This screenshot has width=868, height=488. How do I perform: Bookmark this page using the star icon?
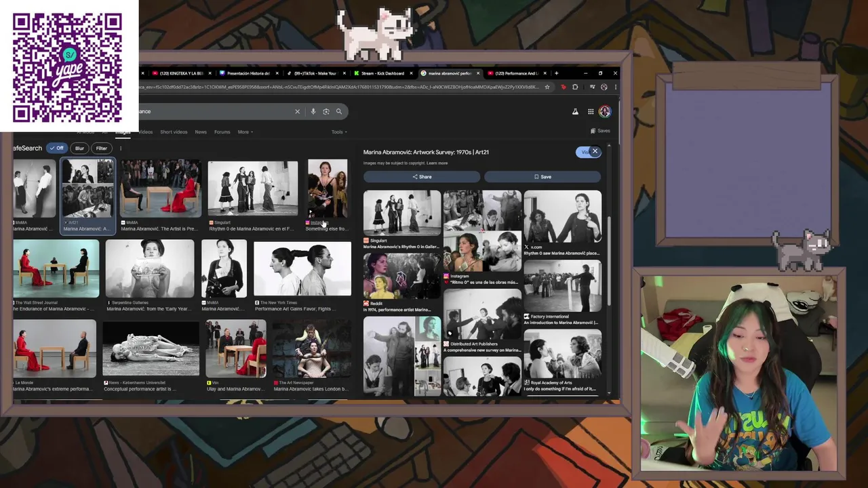(547, 87)
